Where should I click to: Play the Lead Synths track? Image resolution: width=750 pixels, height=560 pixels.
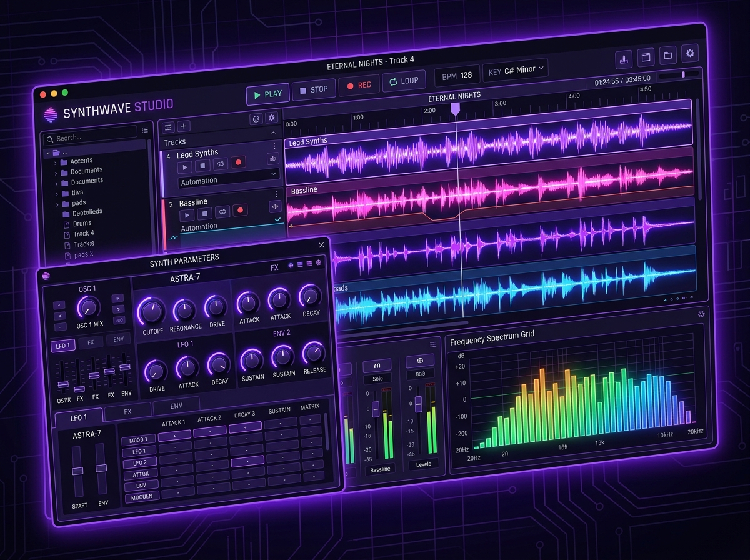tap(185, 167)
